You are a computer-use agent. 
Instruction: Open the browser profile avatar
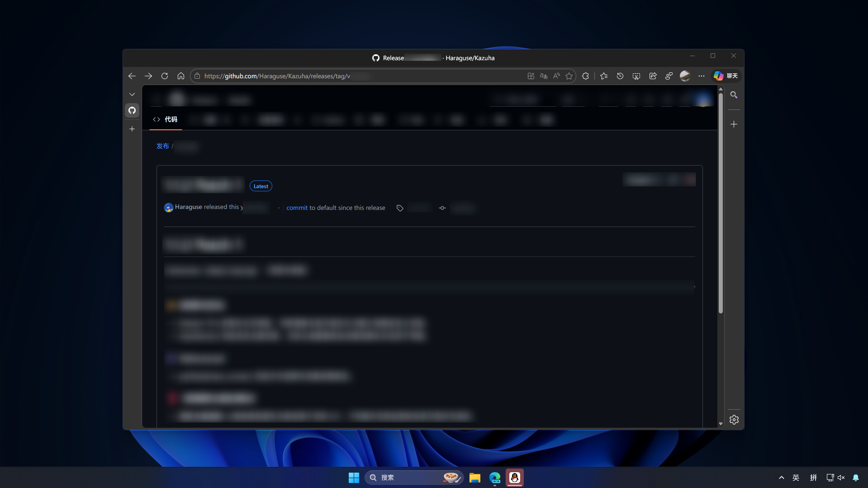[x=685, y=76]
